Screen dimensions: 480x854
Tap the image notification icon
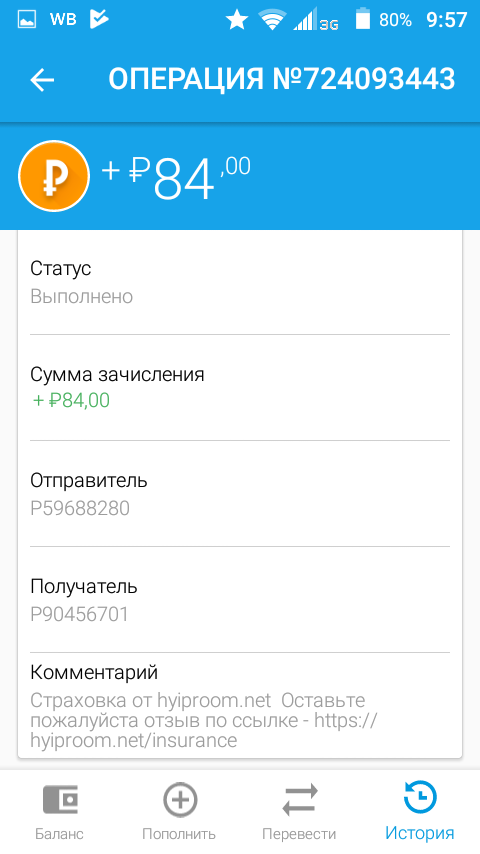pyautogui.click(x=27, y=20)
